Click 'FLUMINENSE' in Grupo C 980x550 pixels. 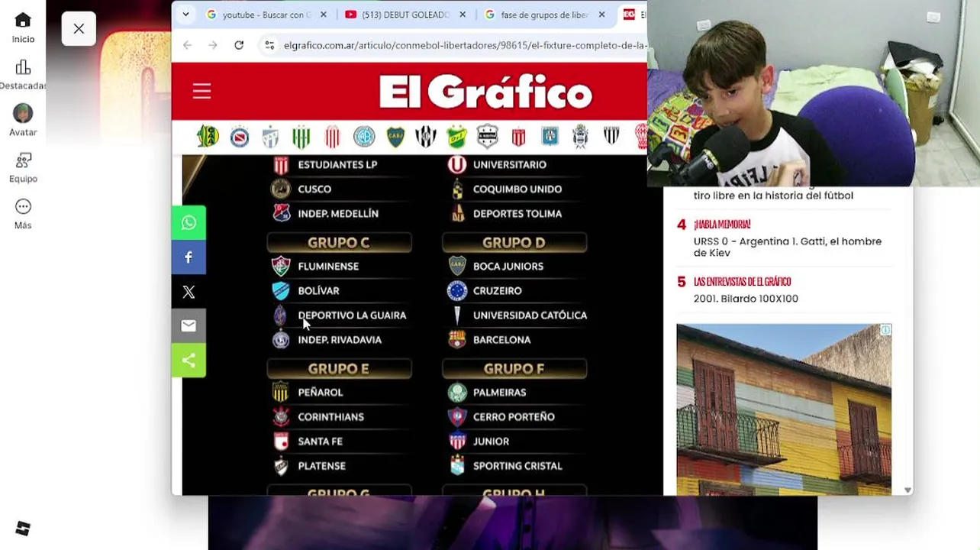tap(328, 267)
